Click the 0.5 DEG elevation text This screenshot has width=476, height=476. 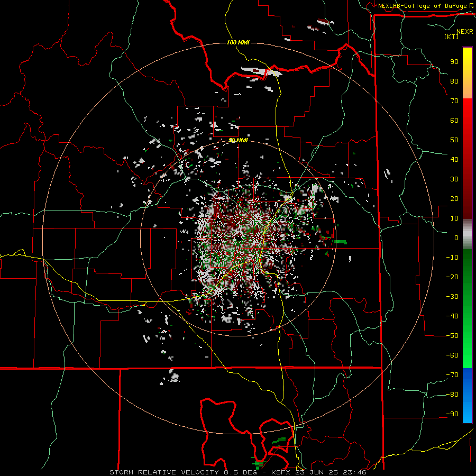[x=241, y=472]
